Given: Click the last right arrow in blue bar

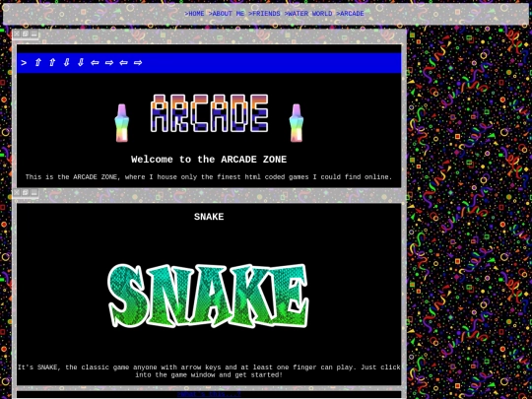Looking at the screenshot, I should 138,63.
